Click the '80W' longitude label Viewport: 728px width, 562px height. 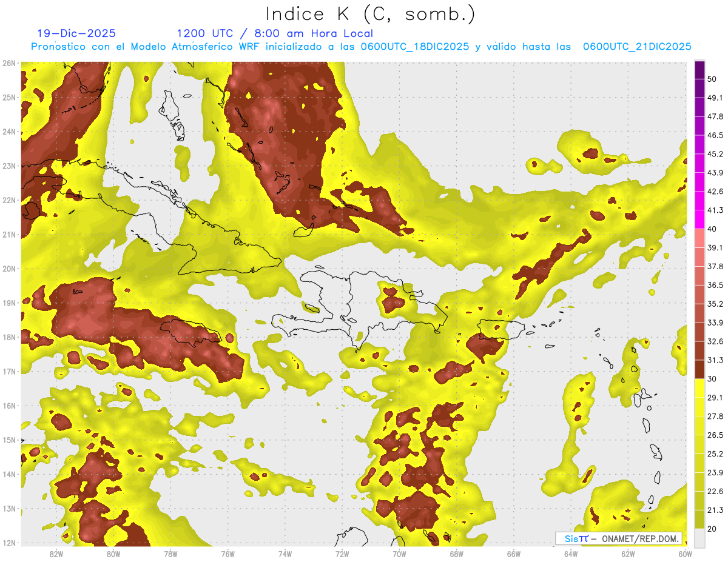point(113,554)
